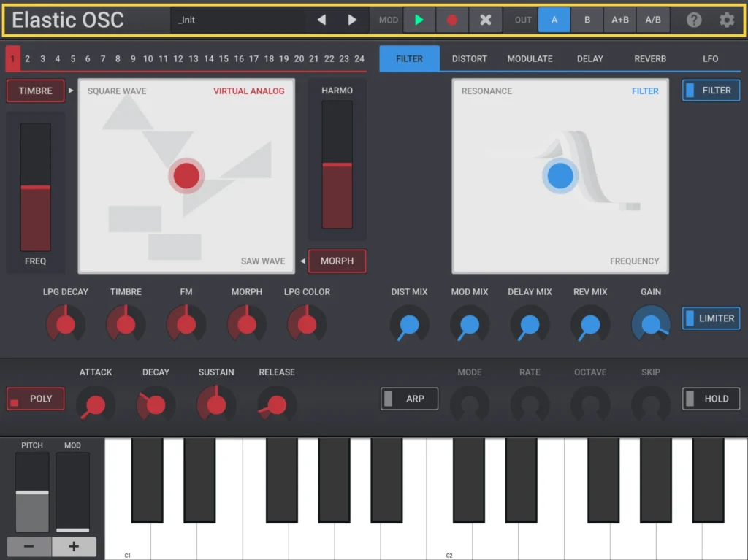
Task: Click the DIST MIX knob
Action: coord(409,324)
